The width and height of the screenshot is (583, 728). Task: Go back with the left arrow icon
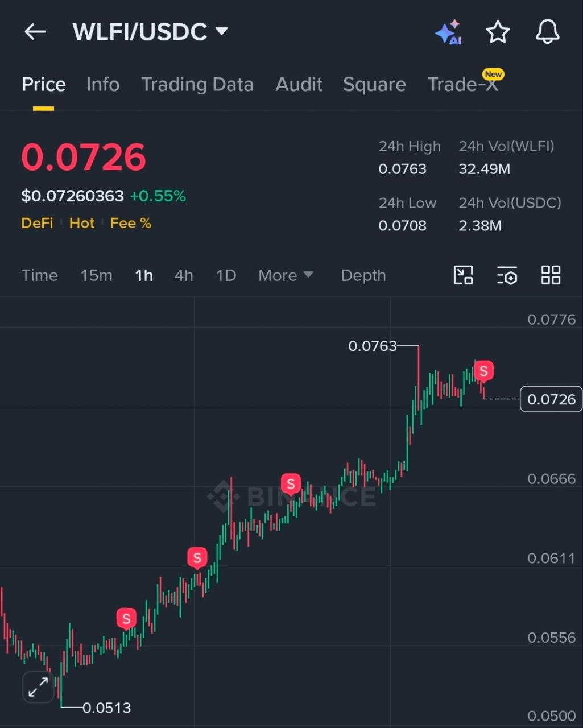coord(35,32)
